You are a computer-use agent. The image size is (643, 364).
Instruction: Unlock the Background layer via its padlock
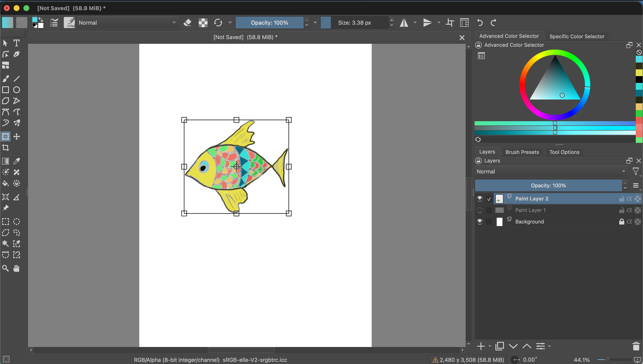(622, 222)
